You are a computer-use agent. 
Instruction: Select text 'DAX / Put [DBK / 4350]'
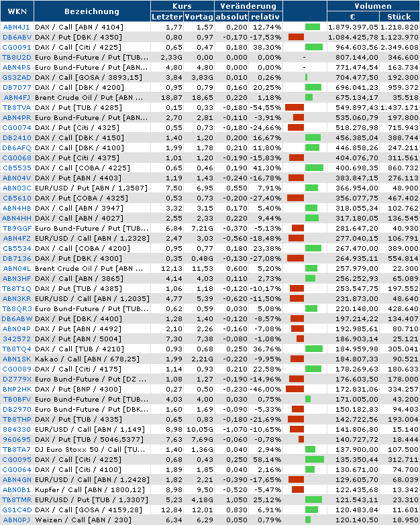point(78,37)
